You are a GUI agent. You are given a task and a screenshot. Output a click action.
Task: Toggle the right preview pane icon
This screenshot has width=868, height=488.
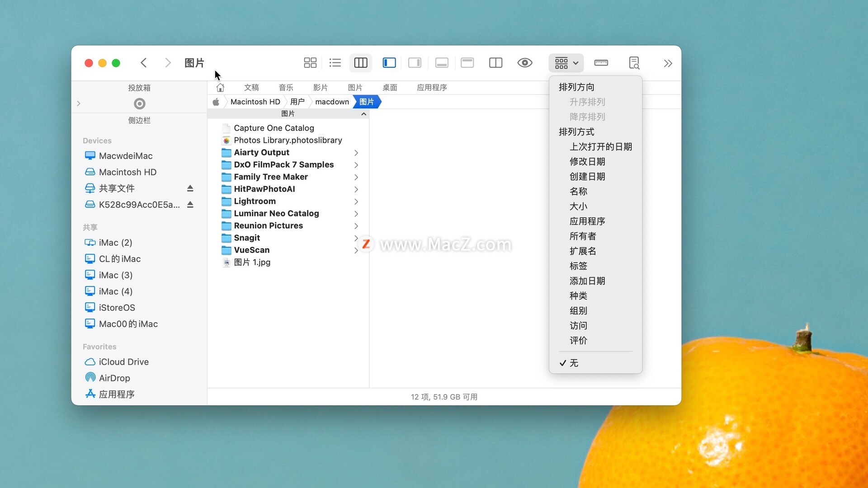pyautogui.click(x=415, y=63)
